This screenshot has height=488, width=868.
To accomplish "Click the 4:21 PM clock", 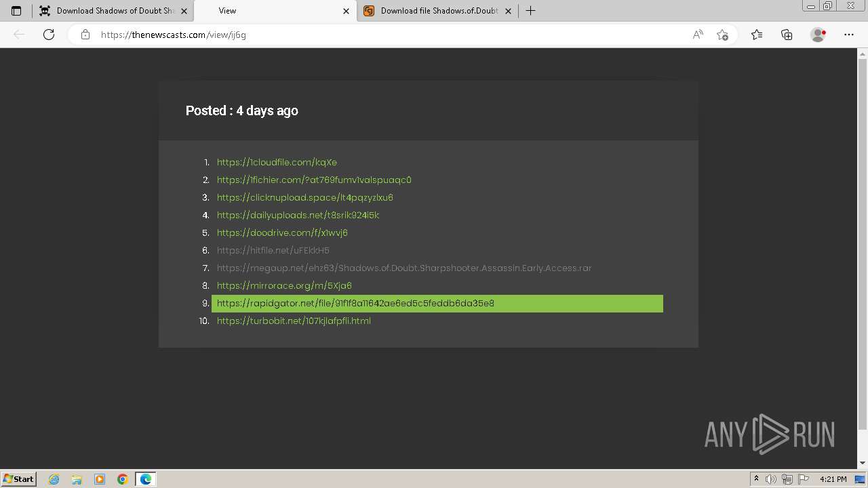I will (x=833, y=479).
